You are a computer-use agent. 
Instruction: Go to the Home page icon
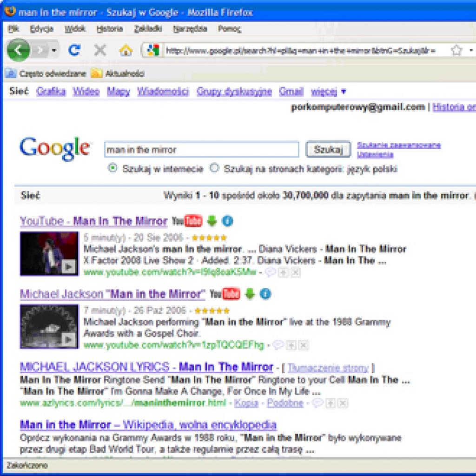[x=126, y=50]
